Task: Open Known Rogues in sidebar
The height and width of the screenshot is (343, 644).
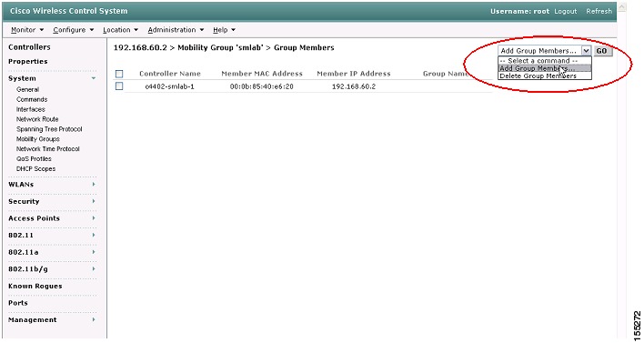Action: [35, 286]
